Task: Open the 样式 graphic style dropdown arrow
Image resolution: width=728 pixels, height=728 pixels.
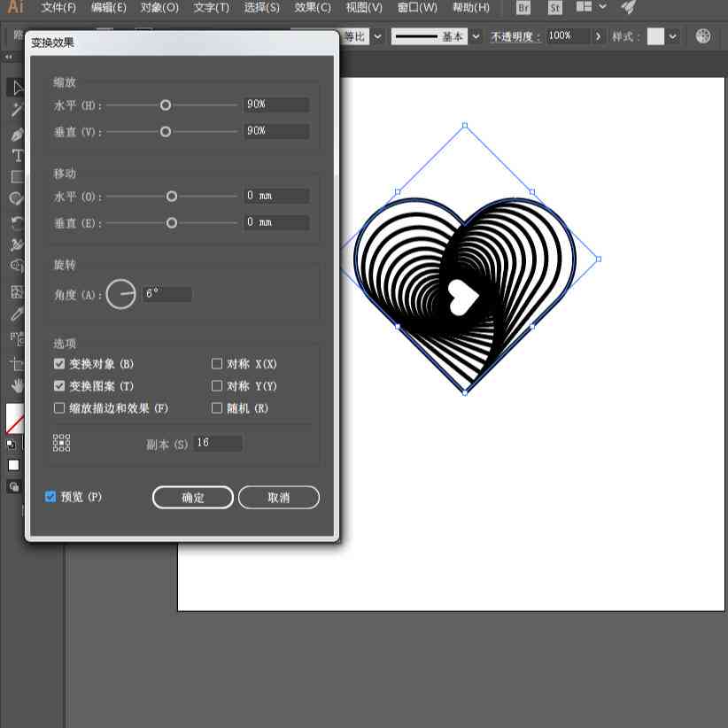Action: click(x=673, y=36)
